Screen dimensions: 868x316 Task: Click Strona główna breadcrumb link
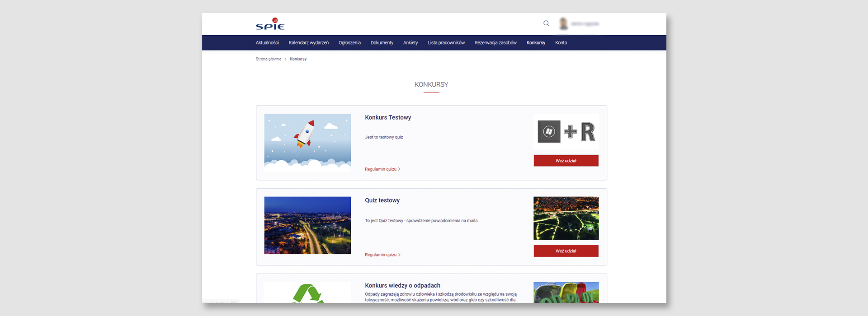[269, 59]
